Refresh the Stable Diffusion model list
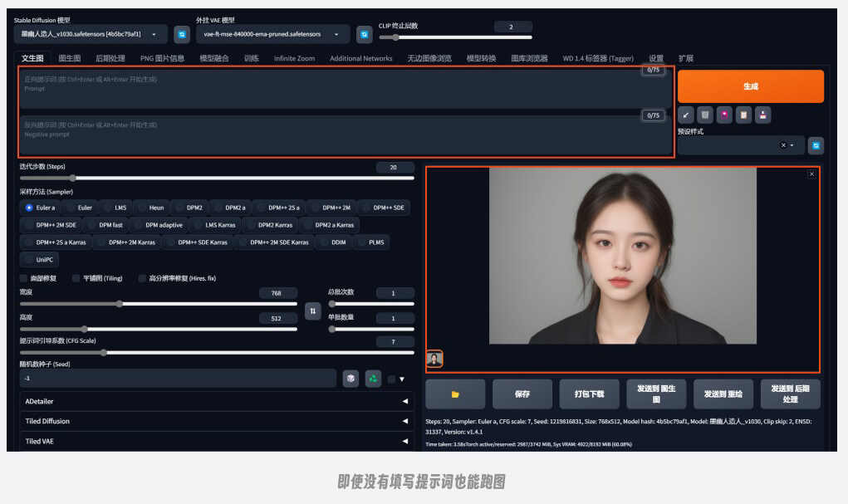The height and width of the screenshot is (504, 848). tap(182, 34)
